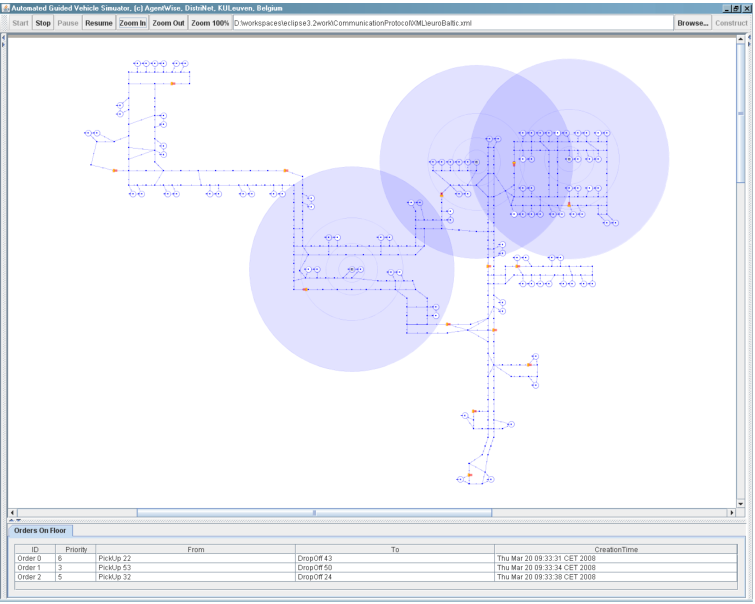
Task: Click the DropOff 24 cell
Action: [395, 577]
